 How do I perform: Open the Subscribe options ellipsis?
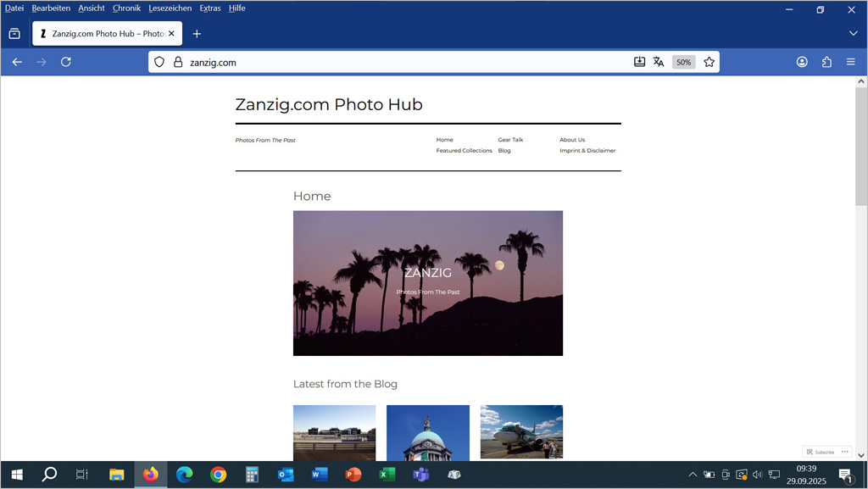(x=845, y=452)
